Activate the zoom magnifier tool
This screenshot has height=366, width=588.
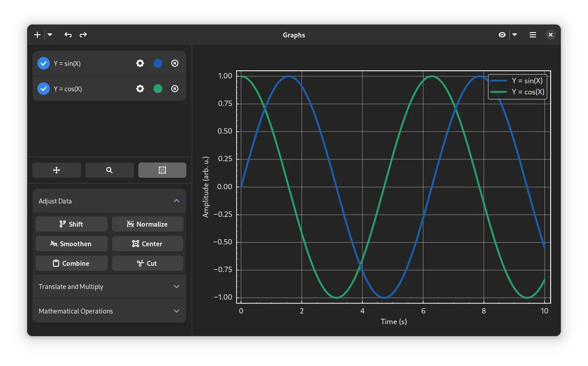109,170
